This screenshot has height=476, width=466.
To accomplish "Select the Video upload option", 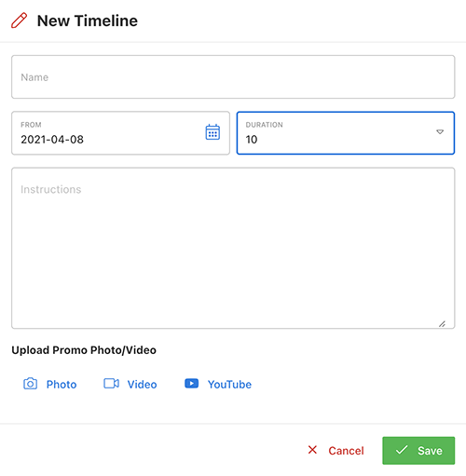I will coord(130,384).
